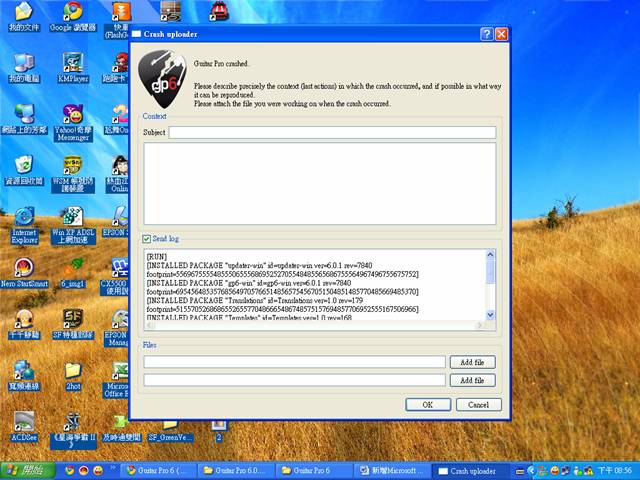Select the broadband connection desktop icon
The image size is (640, 480).
[24, 376]
